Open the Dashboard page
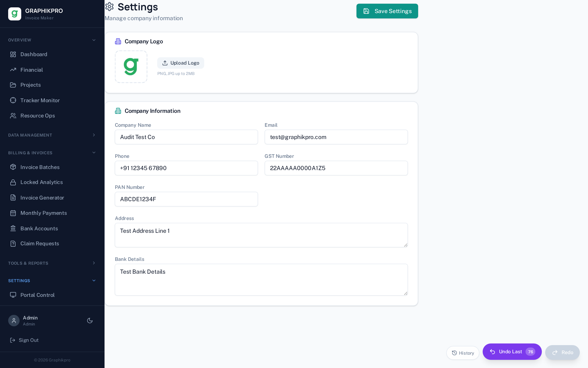 point(52,54)
